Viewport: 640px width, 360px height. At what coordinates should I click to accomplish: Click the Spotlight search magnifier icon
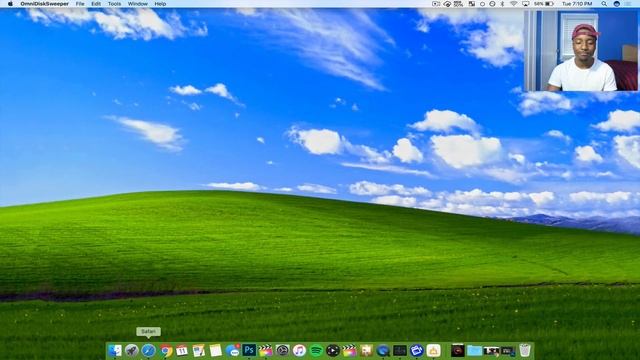click(604, 4)
